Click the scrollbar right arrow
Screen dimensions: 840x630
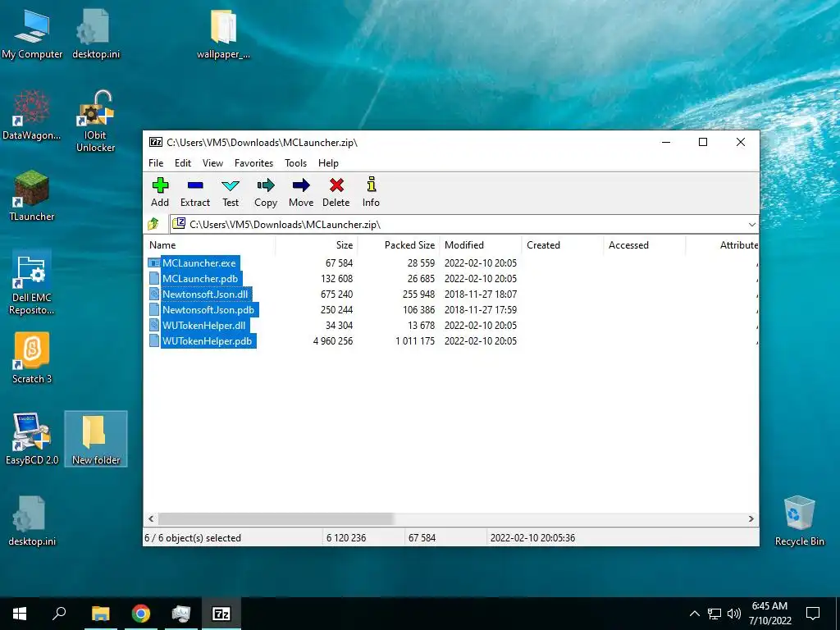(x=751, y=518)
